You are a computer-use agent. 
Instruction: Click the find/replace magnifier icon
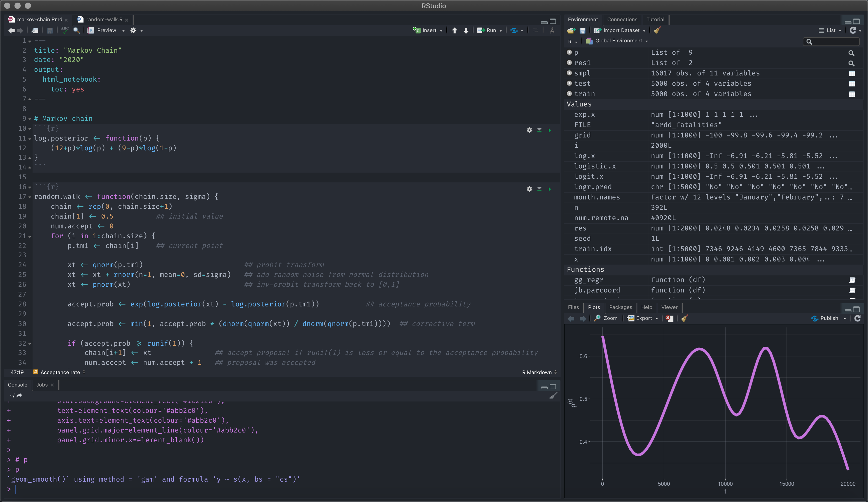coord(76,30)
